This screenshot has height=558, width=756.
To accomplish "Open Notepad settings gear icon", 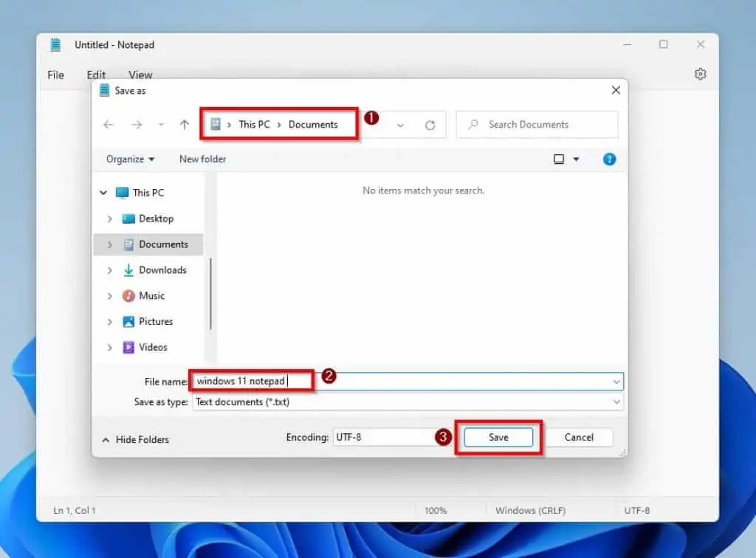I will click(x=700, y=75).
